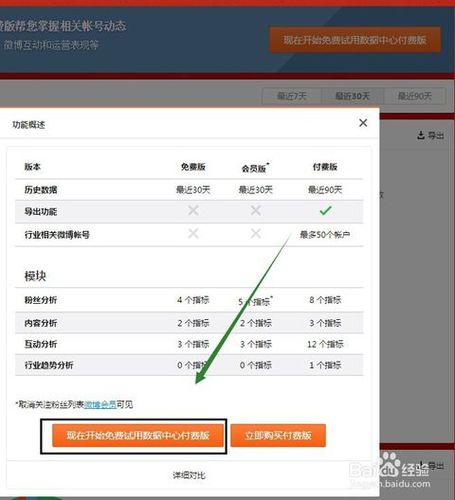Image resolution: width=455 pixels, height=500 pixels.
Task: Click the 导出功能 row label
Action: tap(41, 212)
